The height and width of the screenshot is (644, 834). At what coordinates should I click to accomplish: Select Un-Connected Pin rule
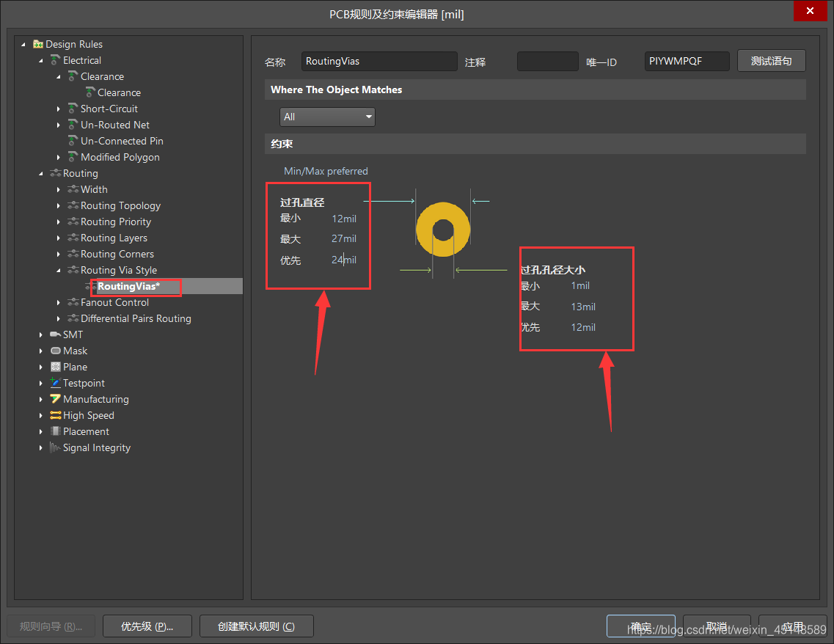122,141
